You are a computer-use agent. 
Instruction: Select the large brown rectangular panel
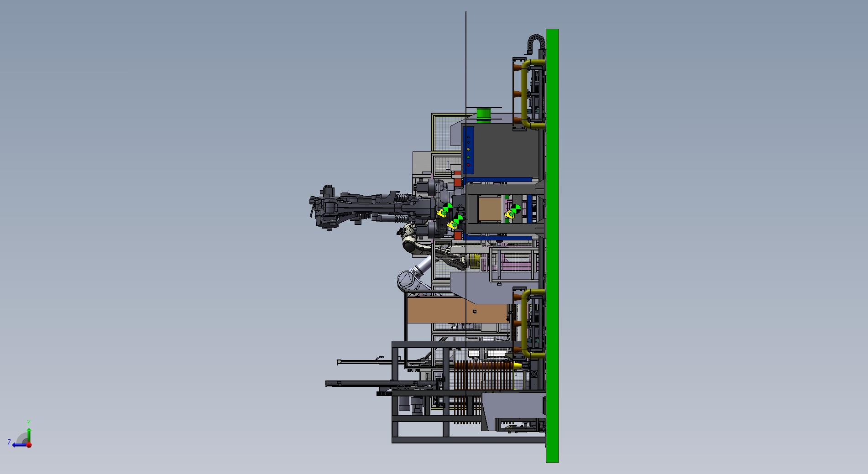pyautogui.click(x=457, y=310)
